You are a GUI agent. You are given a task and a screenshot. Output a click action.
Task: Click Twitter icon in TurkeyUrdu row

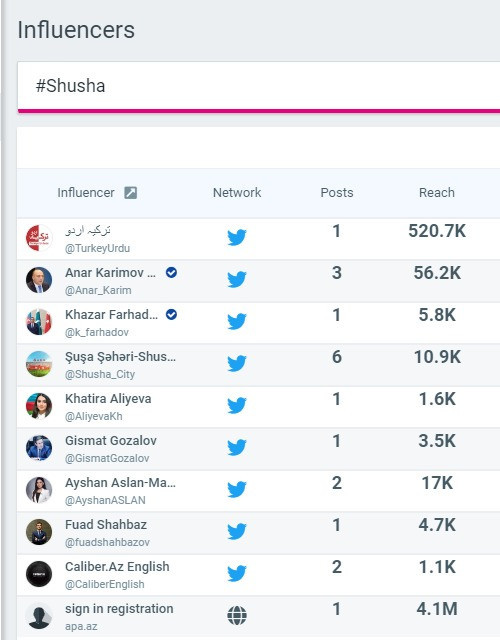(237, 238)
